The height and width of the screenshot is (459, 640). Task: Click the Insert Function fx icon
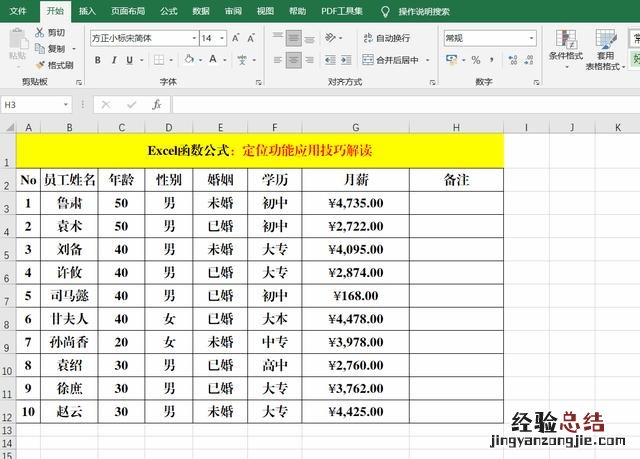pos(157,105)
